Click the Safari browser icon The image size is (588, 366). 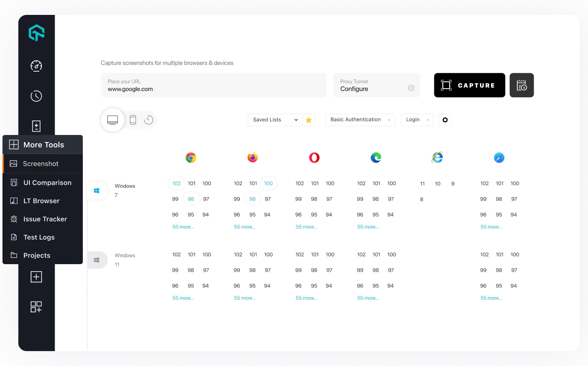499,158
